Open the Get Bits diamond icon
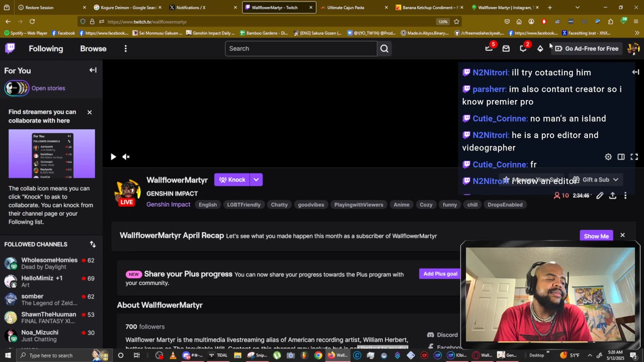 [540, 49]
